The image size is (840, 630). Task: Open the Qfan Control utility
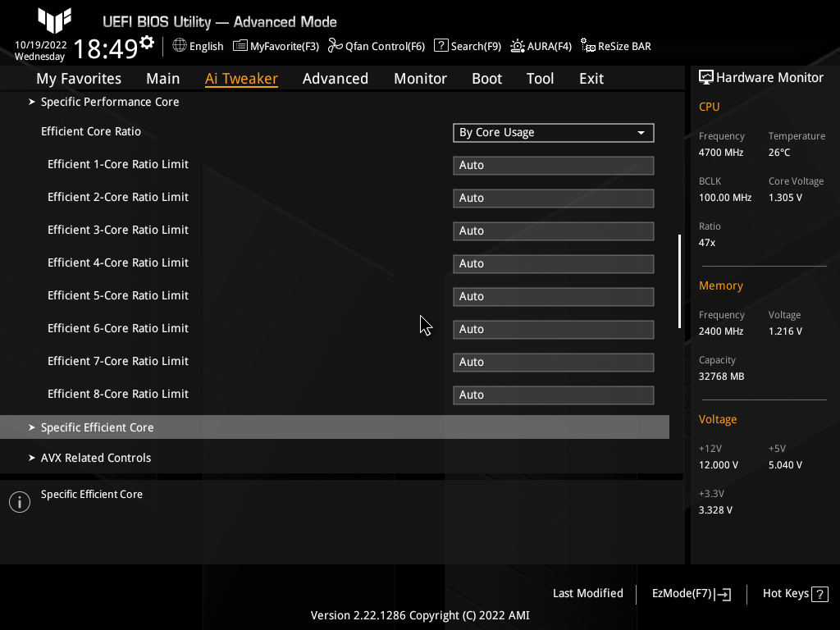coord(376,46)
